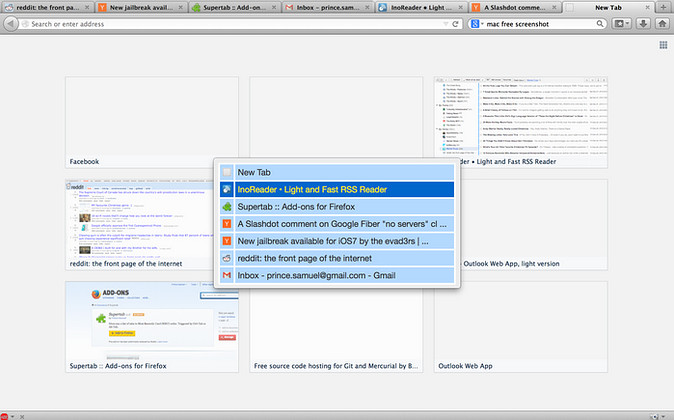Screen dimensions: 674x420
Task: Close the bottom add-on bar
Action: point(22,417)
